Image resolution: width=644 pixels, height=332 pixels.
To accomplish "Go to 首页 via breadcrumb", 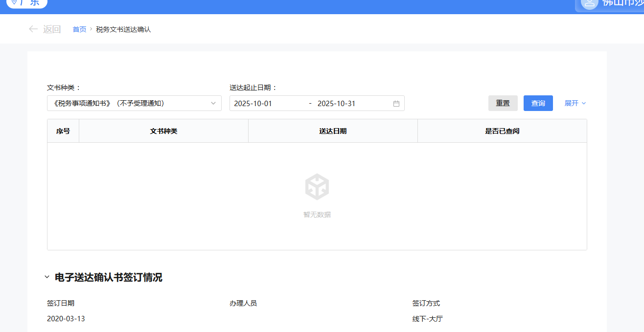I will click(x=79, y=29).
